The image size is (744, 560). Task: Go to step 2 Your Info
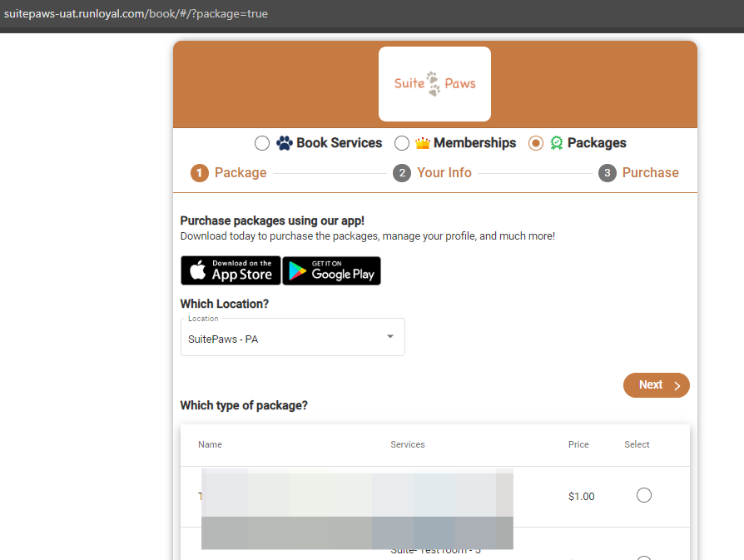pos(432,173)
